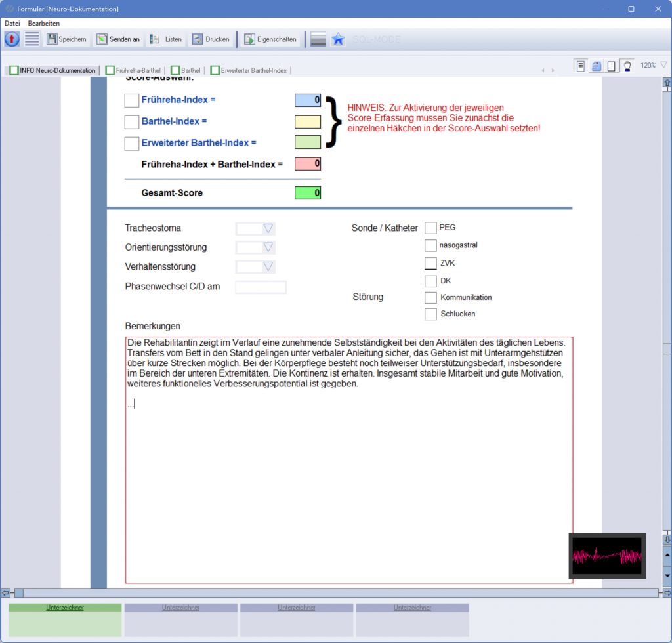Image resolution: width=672 pixels, height=643 pixels.
Task: Open the 120% zoom level dropdown
Action: pos(663,65)
